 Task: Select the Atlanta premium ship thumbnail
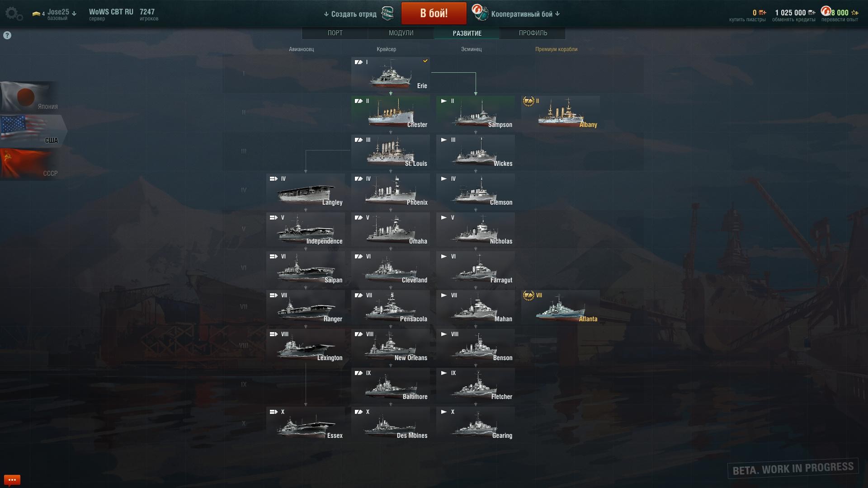561,307
